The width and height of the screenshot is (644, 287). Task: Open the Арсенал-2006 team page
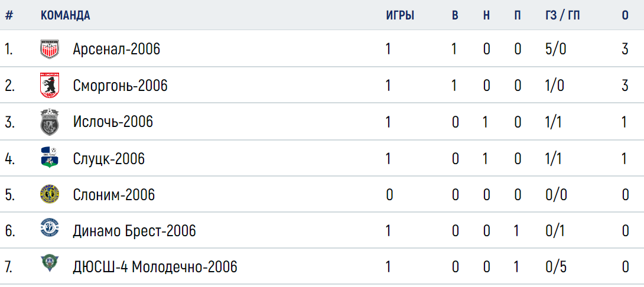tap(116, 50)
